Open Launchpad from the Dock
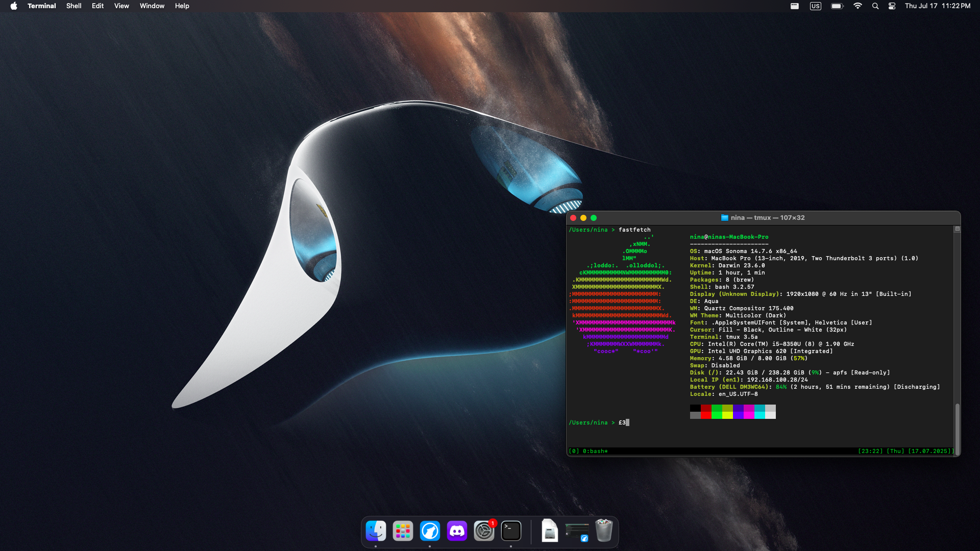 (x=403, y=531)
